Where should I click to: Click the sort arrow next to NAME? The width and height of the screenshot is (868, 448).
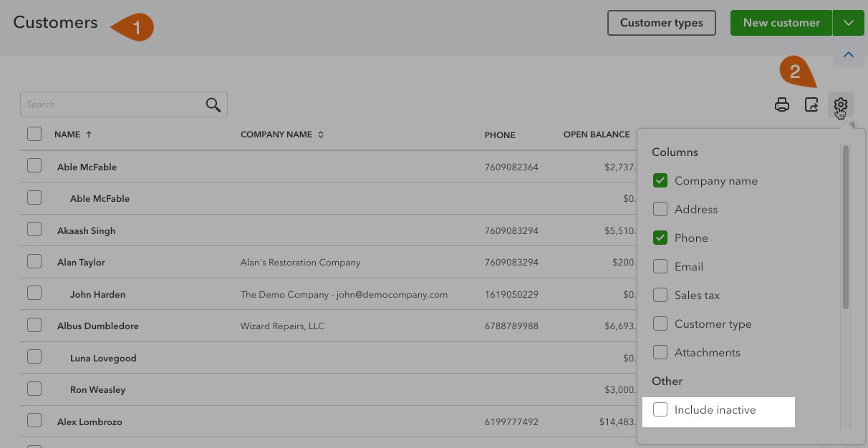click(x=89, y=135)
